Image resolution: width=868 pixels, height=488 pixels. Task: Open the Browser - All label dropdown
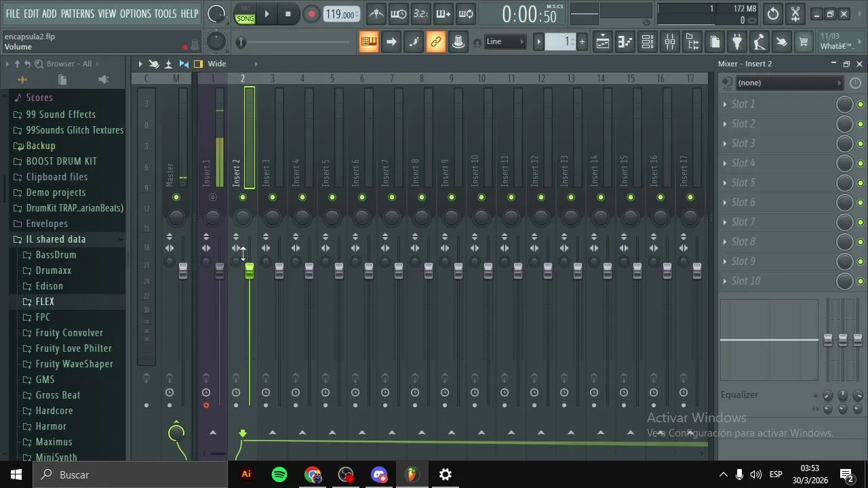(x=69, y=64)
